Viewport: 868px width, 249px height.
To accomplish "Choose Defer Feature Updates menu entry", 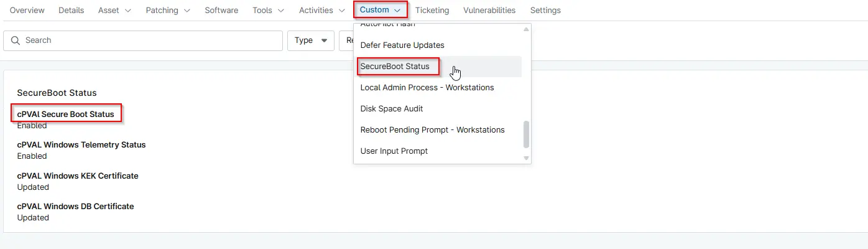I will [x=402, y=45].
